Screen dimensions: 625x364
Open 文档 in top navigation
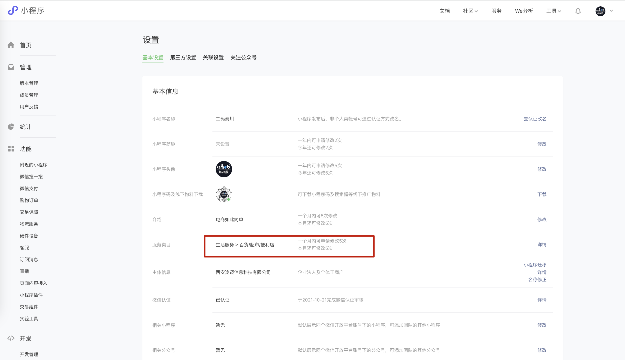(x=444, y=11)
